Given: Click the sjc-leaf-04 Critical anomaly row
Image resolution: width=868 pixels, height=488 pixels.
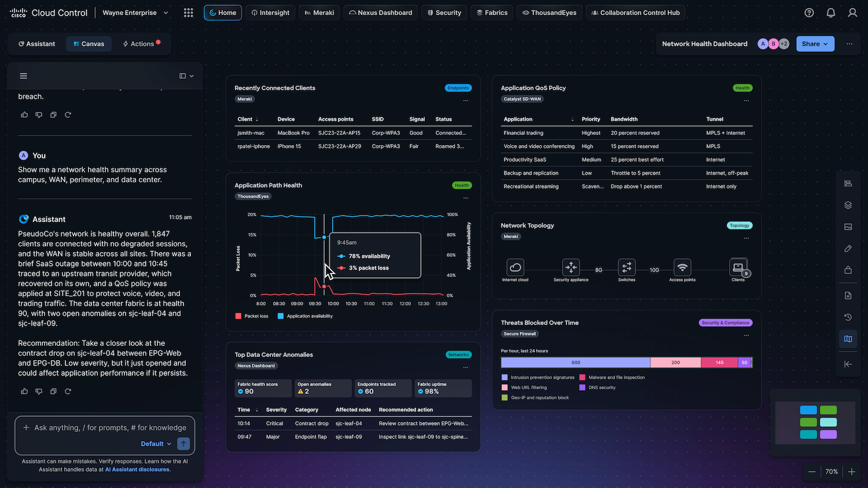Looking at the screenshot, I should tap(353, 424).
